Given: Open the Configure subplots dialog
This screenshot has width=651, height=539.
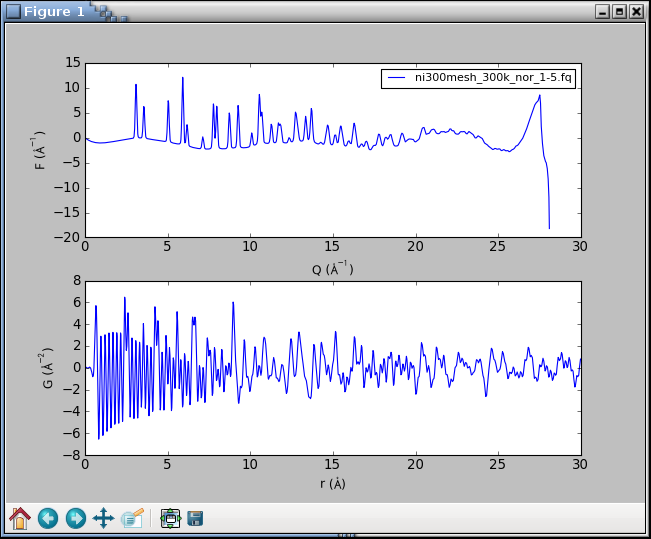Looking at the screenshot, I should 170,518.
